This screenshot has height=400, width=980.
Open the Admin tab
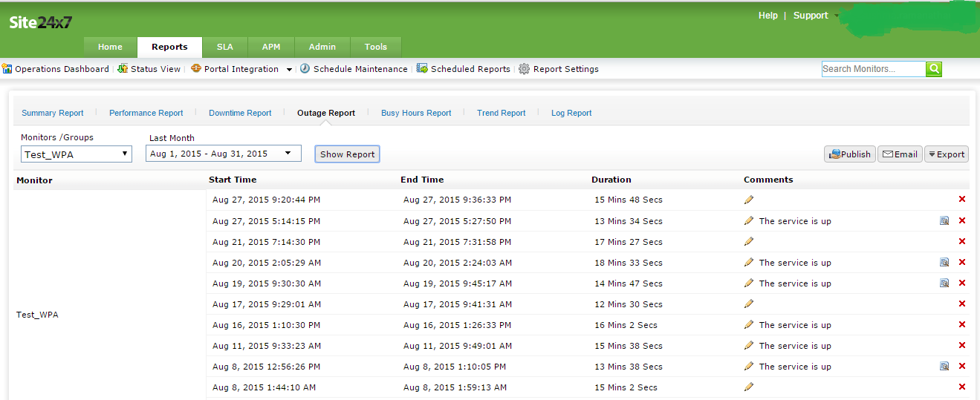(322, 47)
